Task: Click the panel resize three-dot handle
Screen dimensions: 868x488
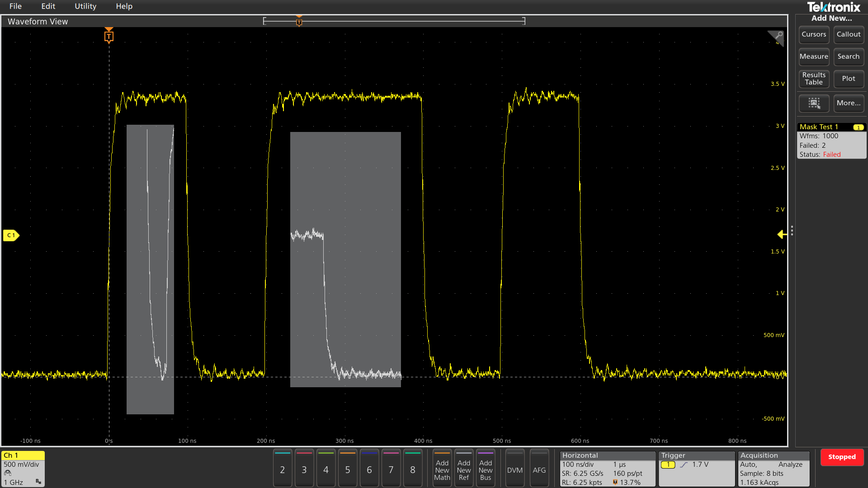Action: (x=792, y=231)
